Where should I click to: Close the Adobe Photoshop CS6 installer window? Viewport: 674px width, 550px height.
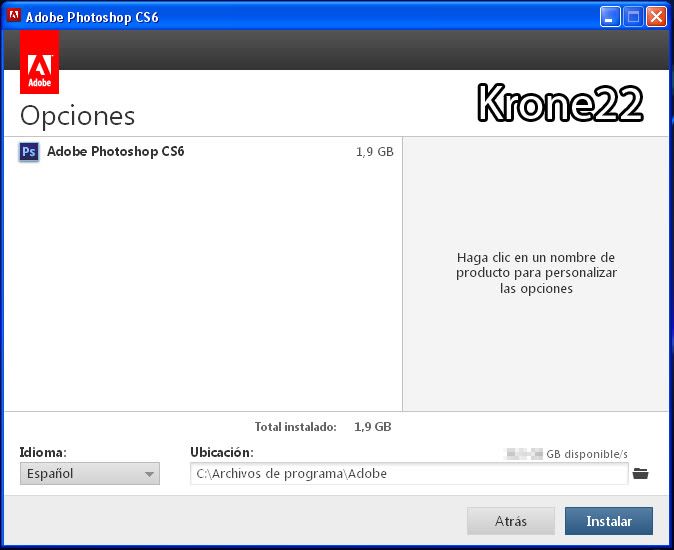(x=656, y=17)
